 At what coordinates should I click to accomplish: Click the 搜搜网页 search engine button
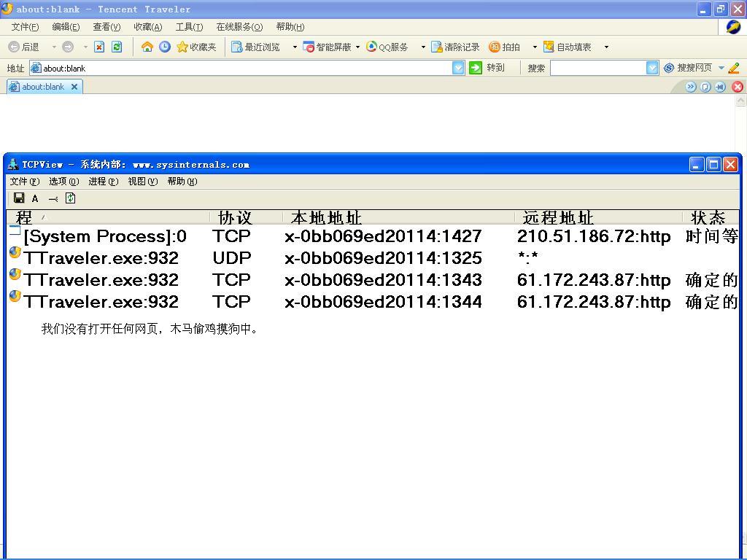tap(689, 68)
